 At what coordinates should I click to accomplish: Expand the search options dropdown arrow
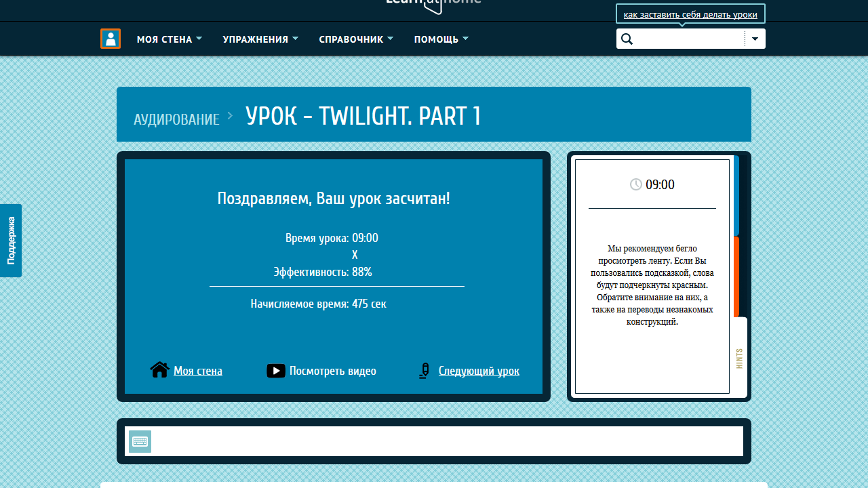coord(755,39)
